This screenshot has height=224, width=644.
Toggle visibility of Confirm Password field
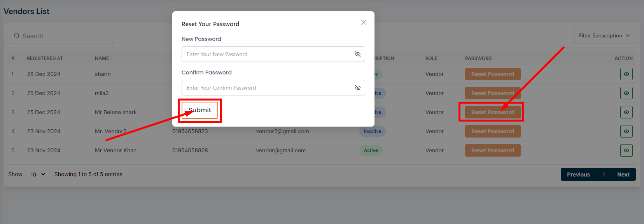357,88
